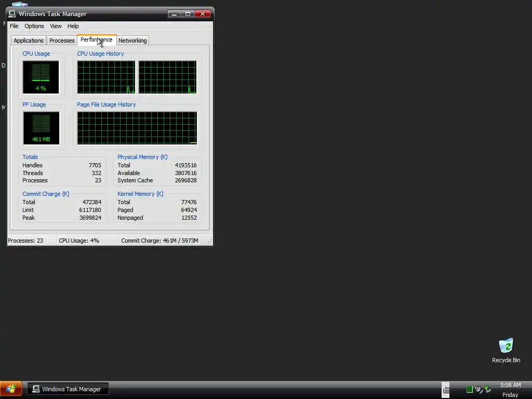Screen dimensions: 532x399
Task: Open the View menu
Action: (x=56, y=26)
